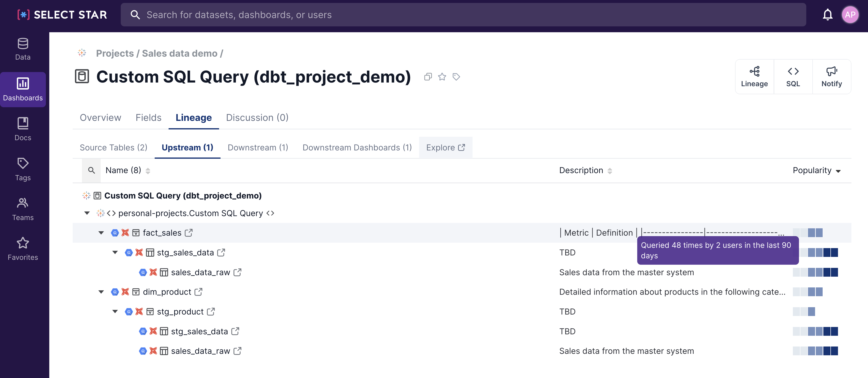Click the search datasets input field

pyautogui.click(x=463, y=15)
